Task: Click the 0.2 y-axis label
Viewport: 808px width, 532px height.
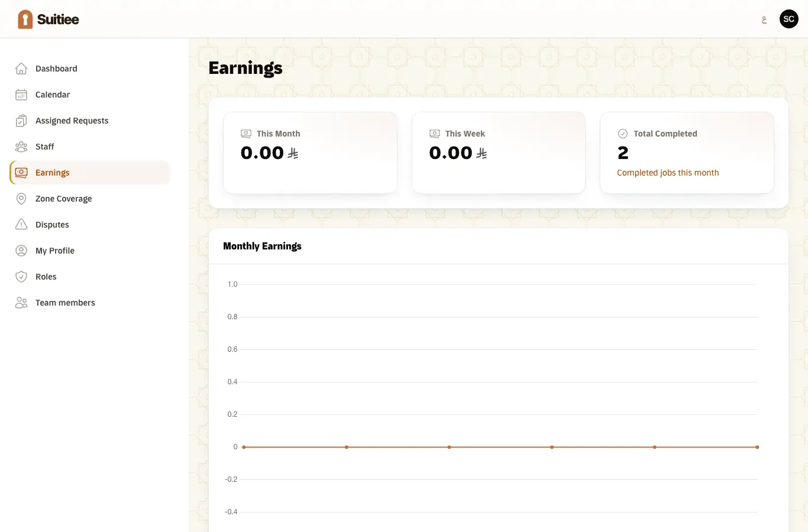Action: point(232,414)
